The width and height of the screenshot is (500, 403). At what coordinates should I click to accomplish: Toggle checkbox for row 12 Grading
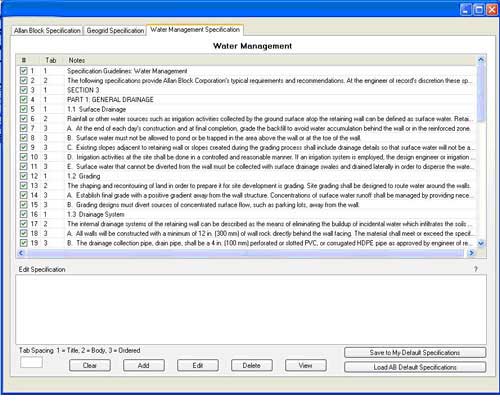(23, 176)
